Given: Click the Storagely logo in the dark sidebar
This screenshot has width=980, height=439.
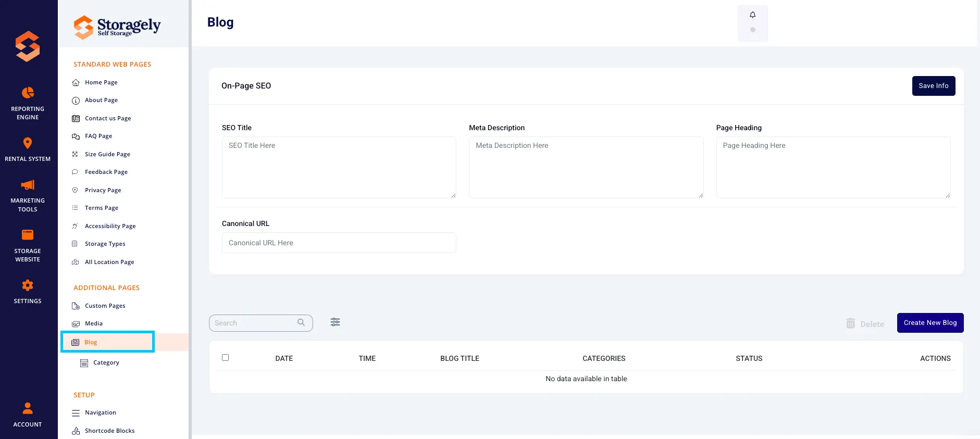Looking at the screenshot, I should [x=28, y=46].
